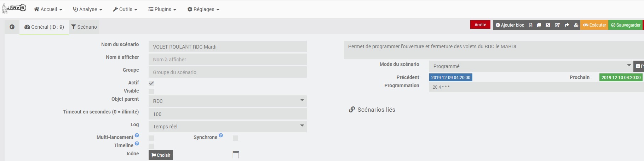
Task: Switch to the Scénario tab
Action: pos(84,27)
